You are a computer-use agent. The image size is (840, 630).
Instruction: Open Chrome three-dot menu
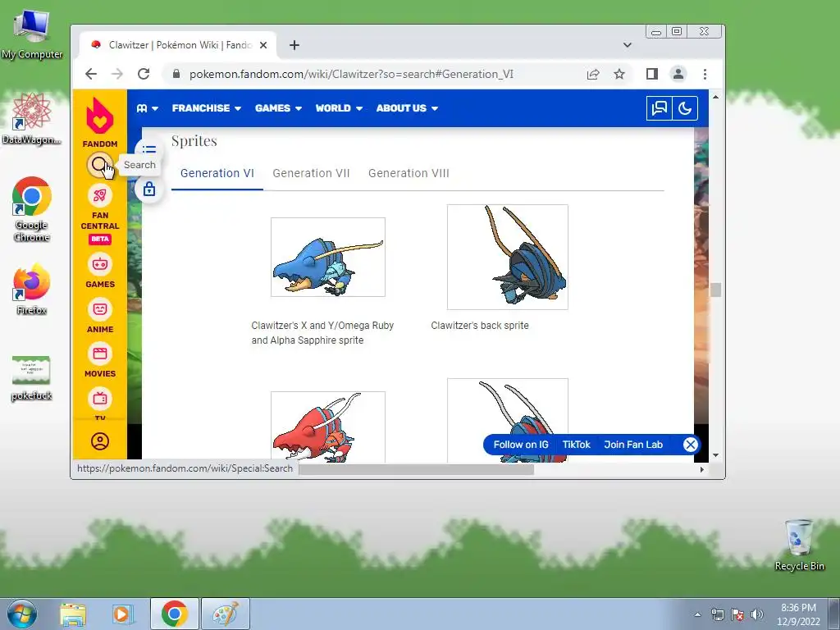(705, 74)
